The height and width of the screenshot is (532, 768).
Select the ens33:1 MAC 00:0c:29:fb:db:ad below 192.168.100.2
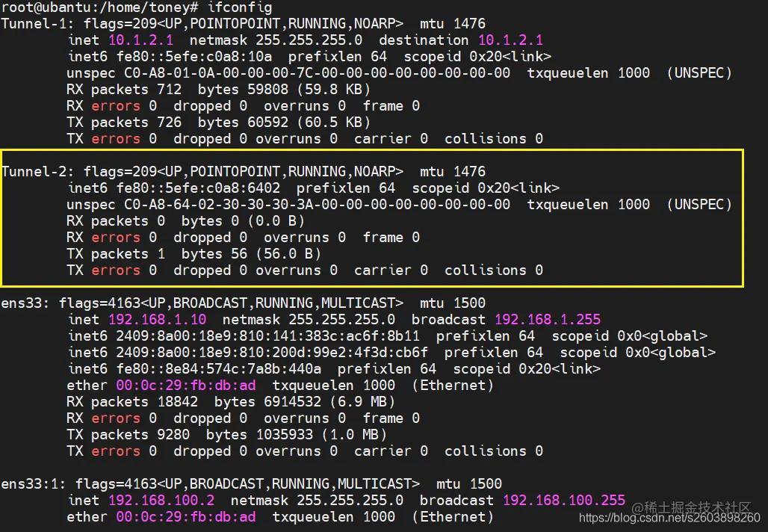[185, 517]
